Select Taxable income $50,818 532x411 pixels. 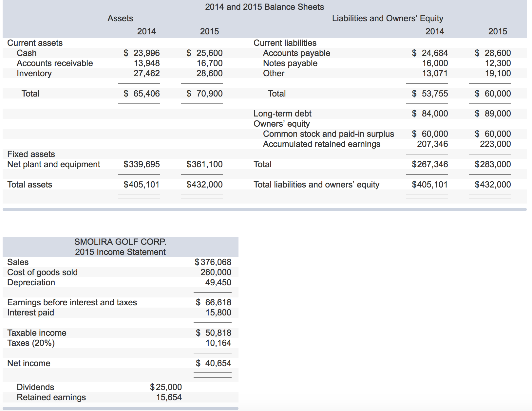point(214,333)
